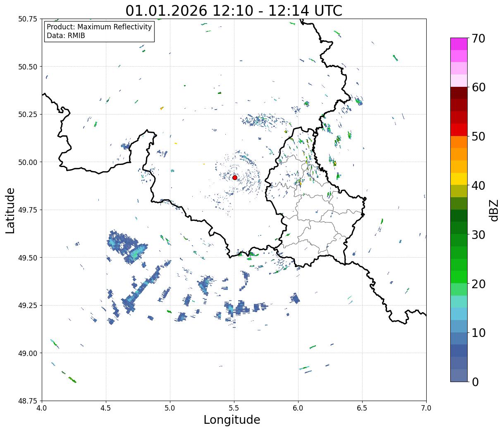Viewport: 504px width, 430px height.
Task: Click the colorbar tick label 20
Action: click(478, 284)
